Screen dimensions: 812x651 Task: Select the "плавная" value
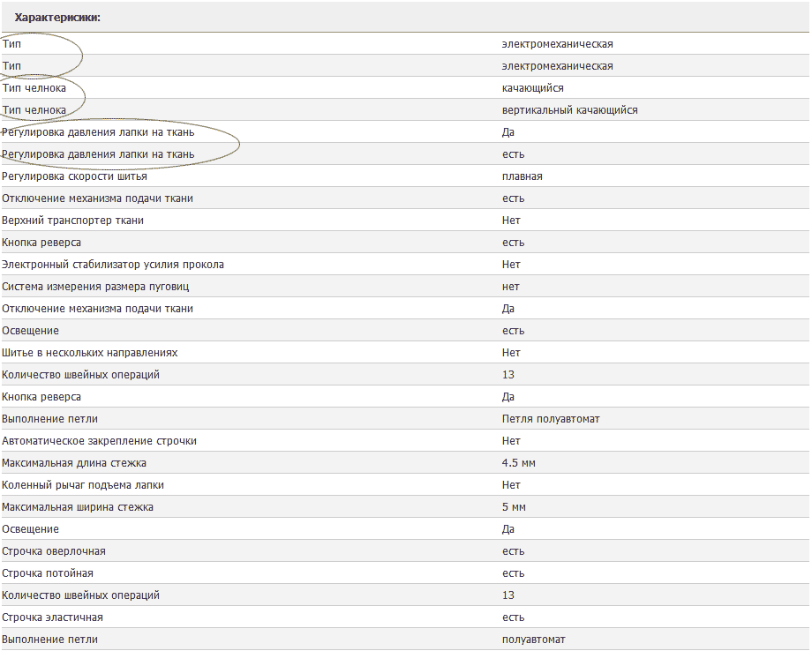point(522,176)
